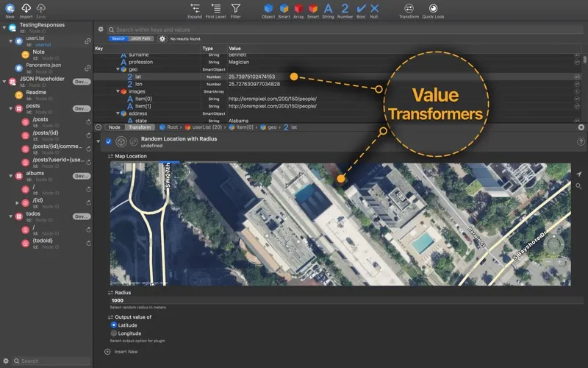Add a Smart object node

(284, 8)
